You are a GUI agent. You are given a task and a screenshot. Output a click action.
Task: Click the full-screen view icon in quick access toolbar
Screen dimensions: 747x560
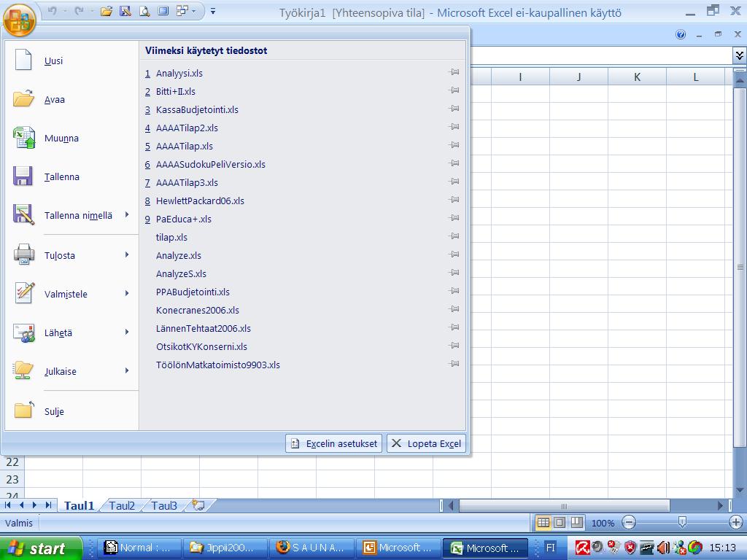[x=163, y=10]
